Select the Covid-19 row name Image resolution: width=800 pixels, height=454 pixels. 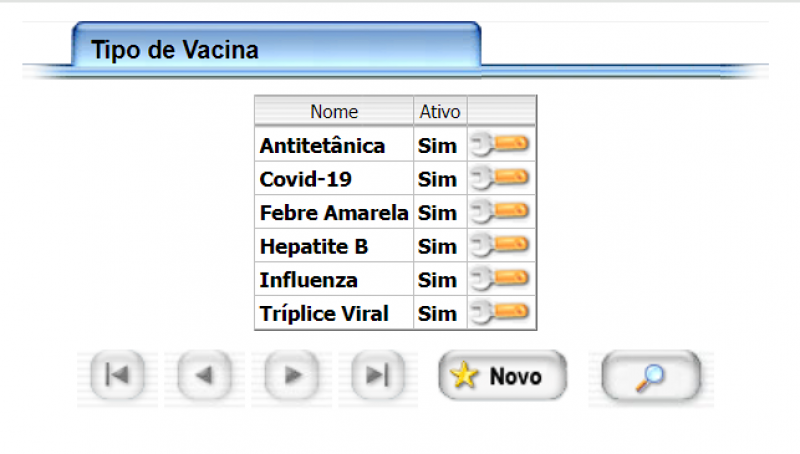click(x=305, y=180)
